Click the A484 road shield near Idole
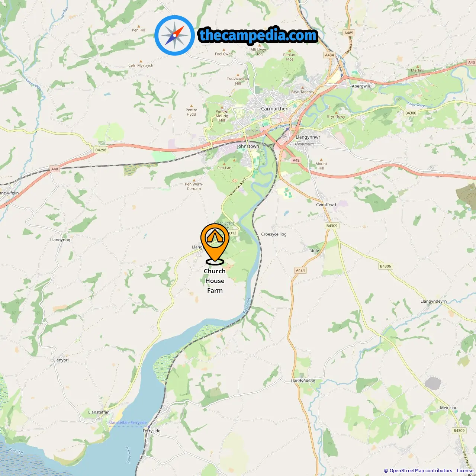This screenshot has height=476, width=476. point(300,270)
